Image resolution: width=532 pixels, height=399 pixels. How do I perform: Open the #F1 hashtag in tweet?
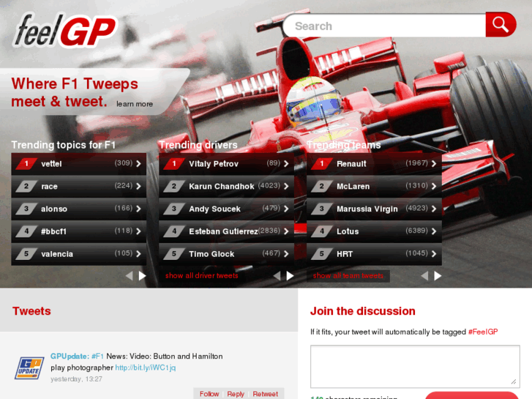tap(97, 357)
